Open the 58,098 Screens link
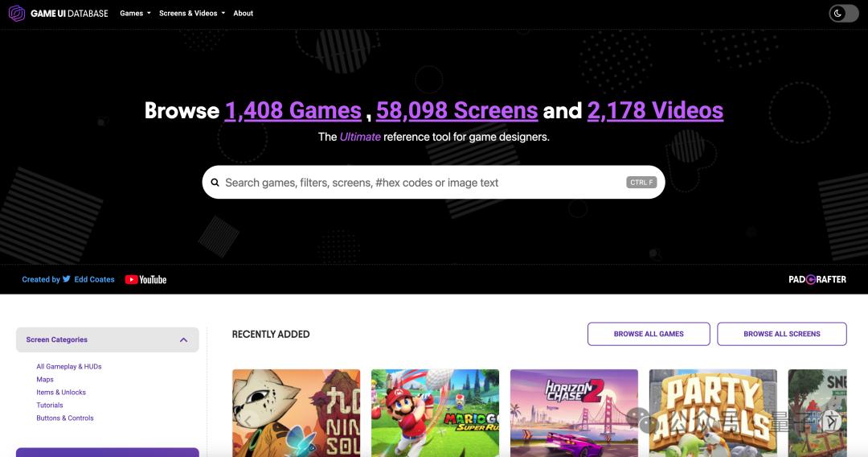868x457 pixels. 457,110
